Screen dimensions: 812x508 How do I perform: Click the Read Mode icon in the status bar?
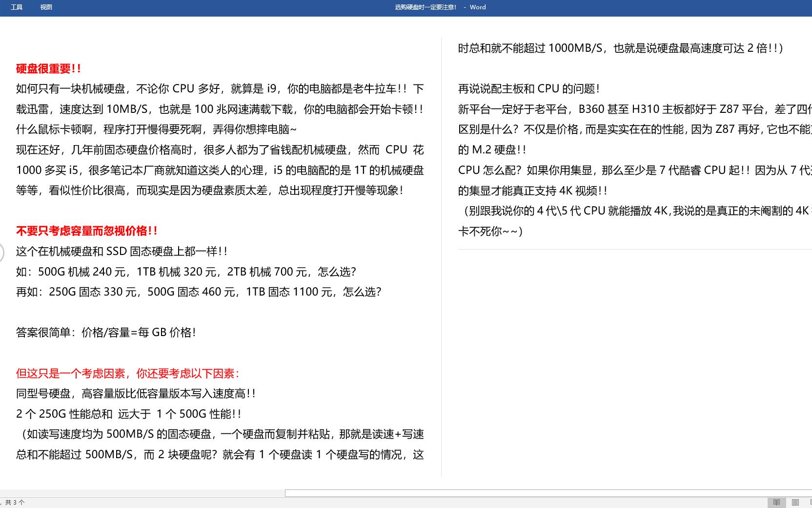776,502
